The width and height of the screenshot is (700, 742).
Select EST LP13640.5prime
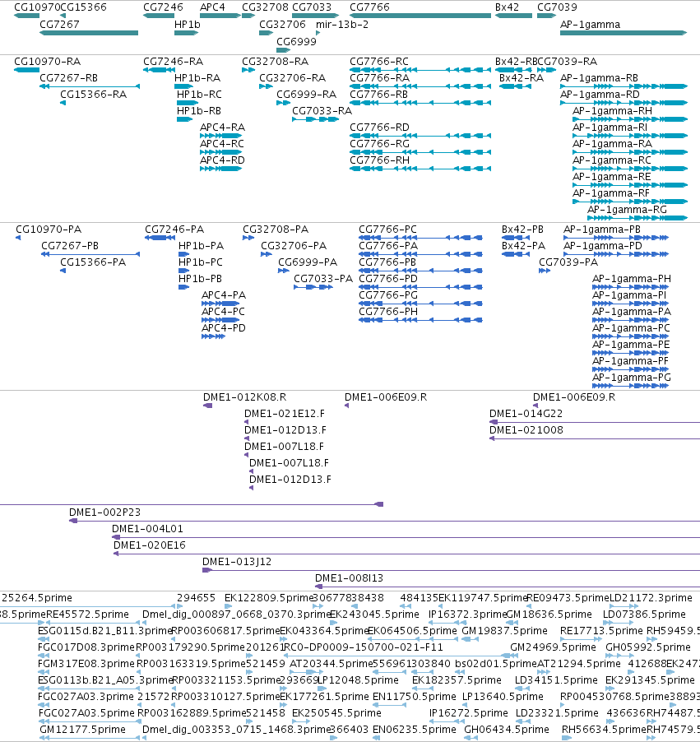point(503,697)
